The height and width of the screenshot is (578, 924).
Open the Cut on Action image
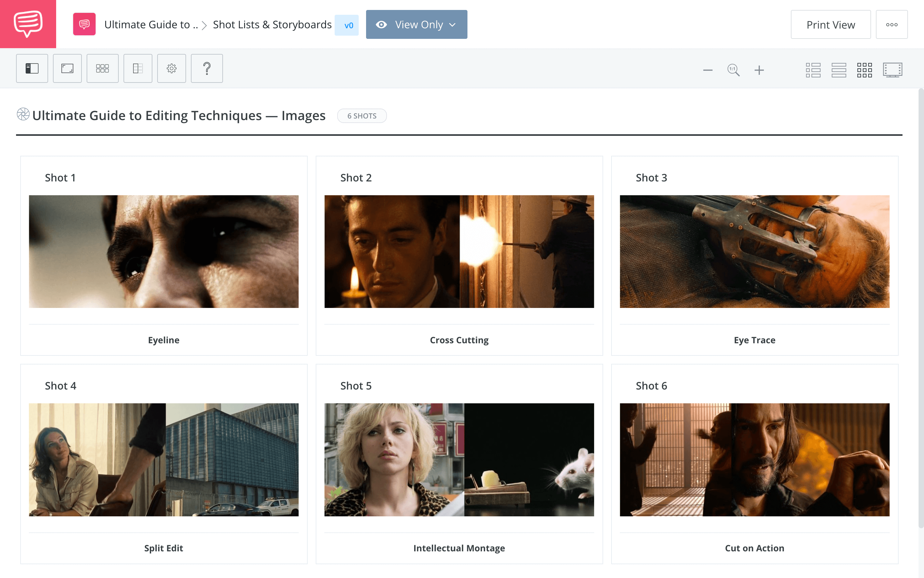click(755, 460)
